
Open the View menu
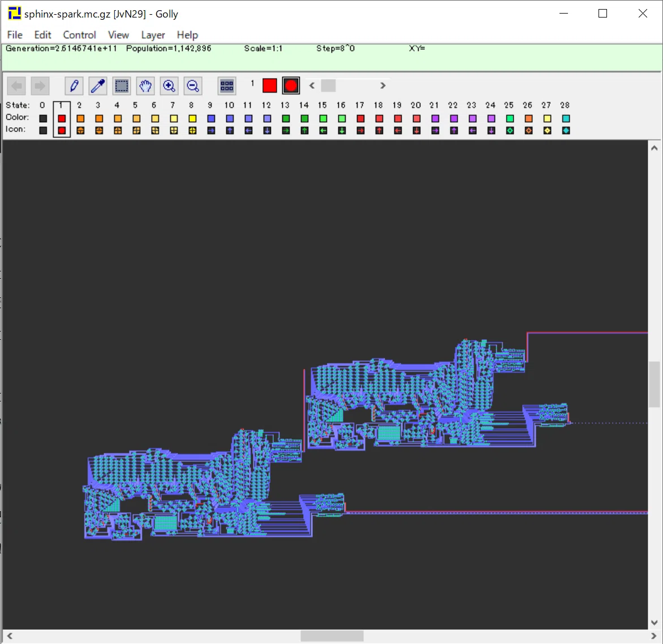(x=118, y=34)
